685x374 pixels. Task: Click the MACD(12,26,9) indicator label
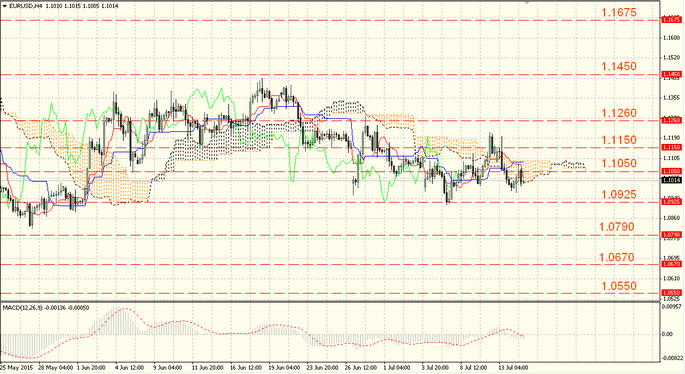[23, 308]
